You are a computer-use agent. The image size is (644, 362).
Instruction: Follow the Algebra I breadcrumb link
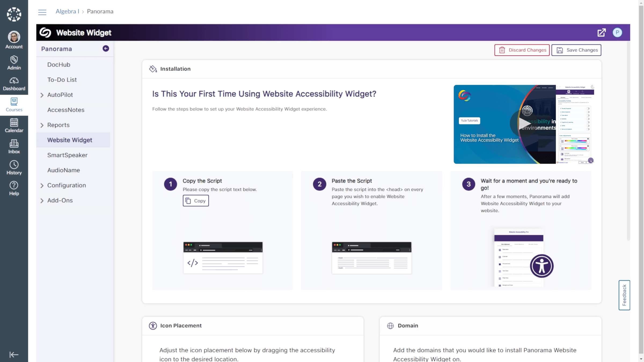[67, 12]
